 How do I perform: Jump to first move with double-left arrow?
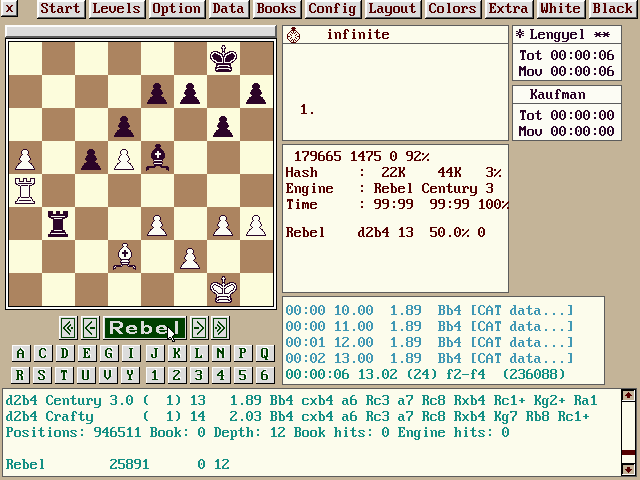[68, 328]
